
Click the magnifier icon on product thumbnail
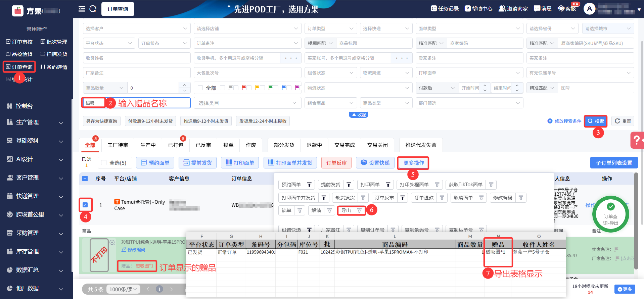point(112,242)
